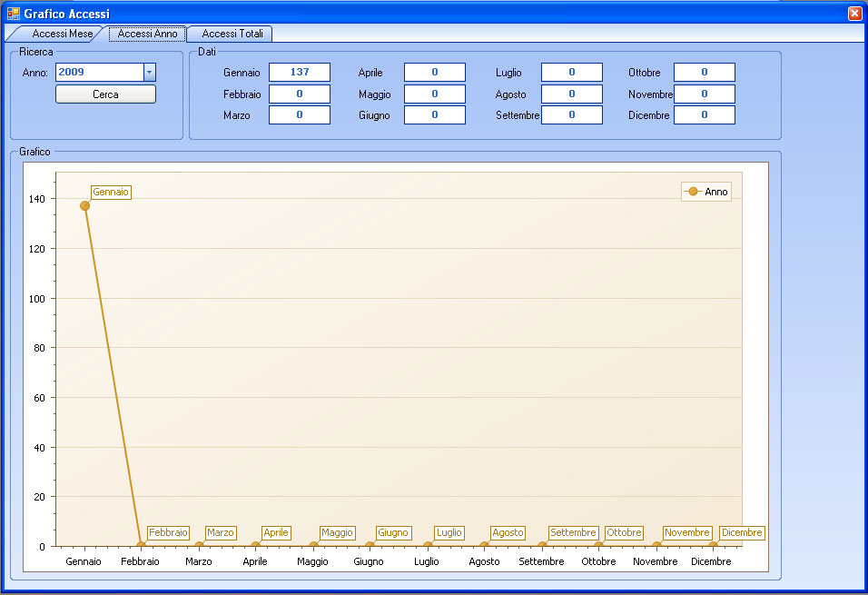Click the Settembre value field
Viewport: 868px width, 595px height.
[x=571, y=115]
